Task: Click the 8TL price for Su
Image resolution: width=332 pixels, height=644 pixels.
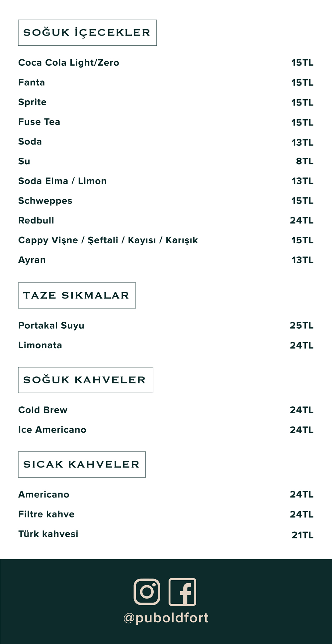Action: tap(304, 161)
